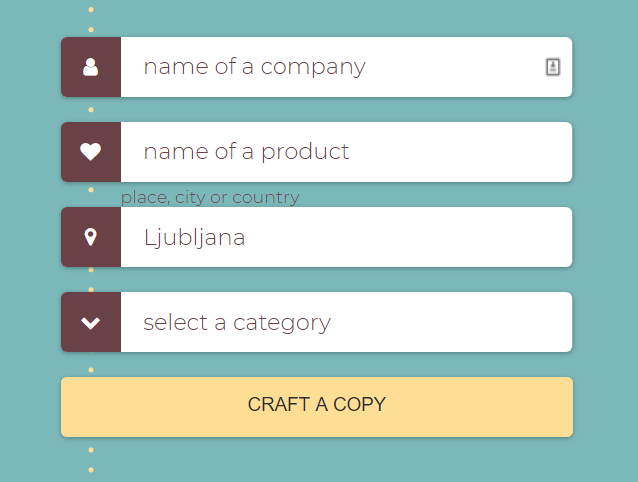Click the dot between product and place fields
Viewport: 638px width, 482px height.
point(91,190)
